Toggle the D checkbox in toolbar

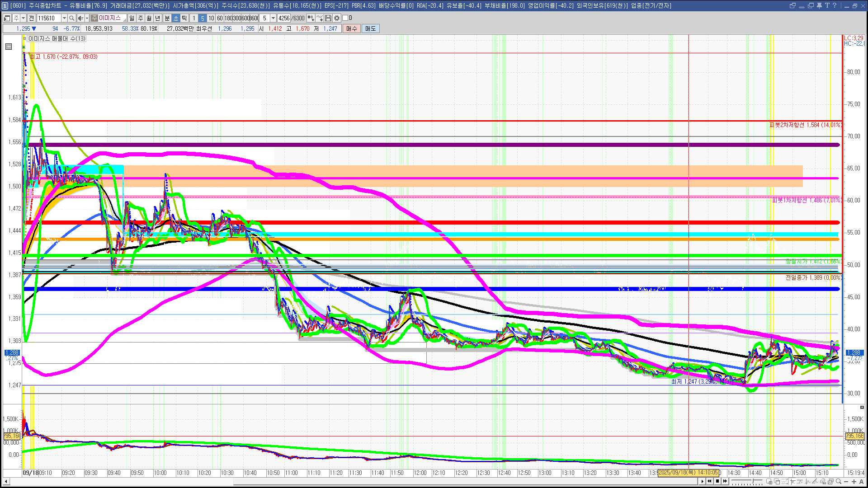pyautogui.click(x=345, y=18)
